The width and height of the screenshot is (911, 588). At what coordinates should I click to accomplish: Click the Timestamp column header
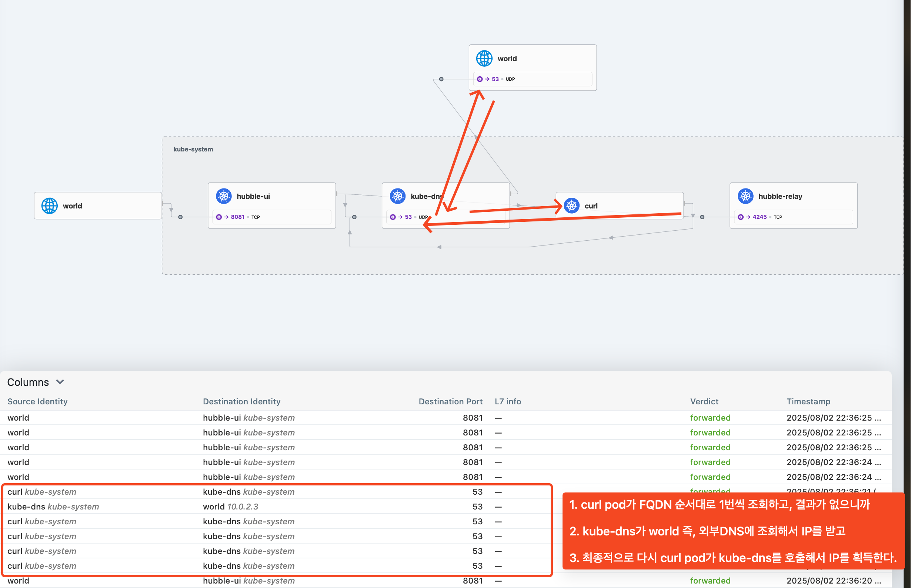808,401
